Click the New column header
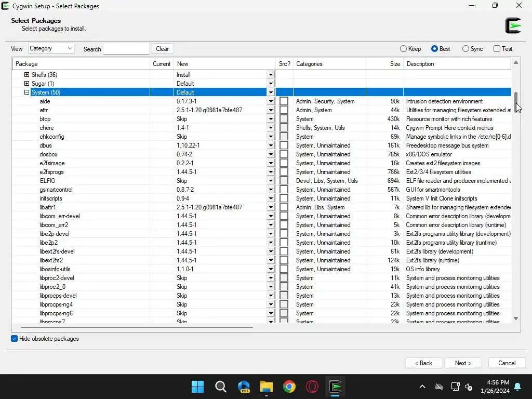The width and height of the screenshot is (532, 399). 224,64
